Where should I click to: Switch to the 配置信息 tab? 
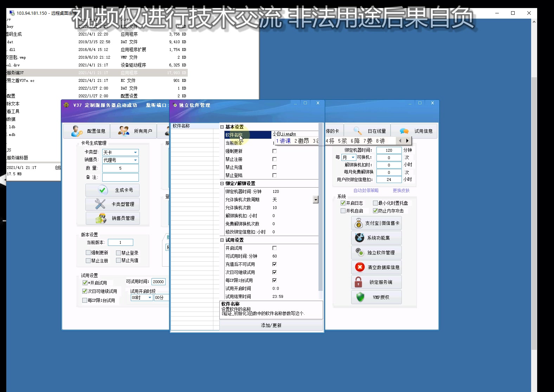click(x=86, y=131)
